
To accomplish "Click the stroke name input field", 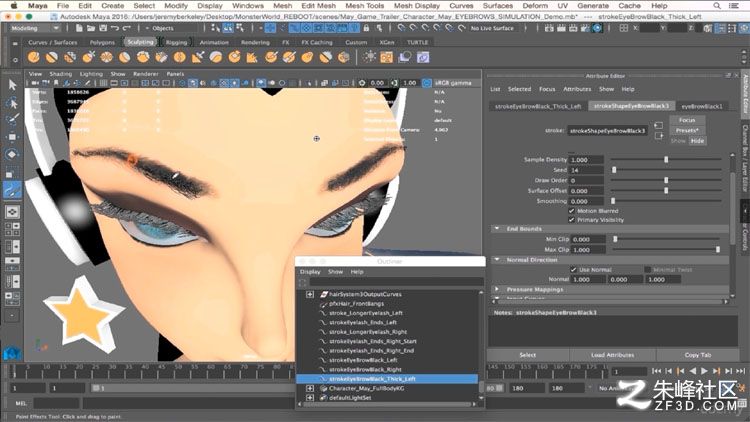I will coord(607,131).
